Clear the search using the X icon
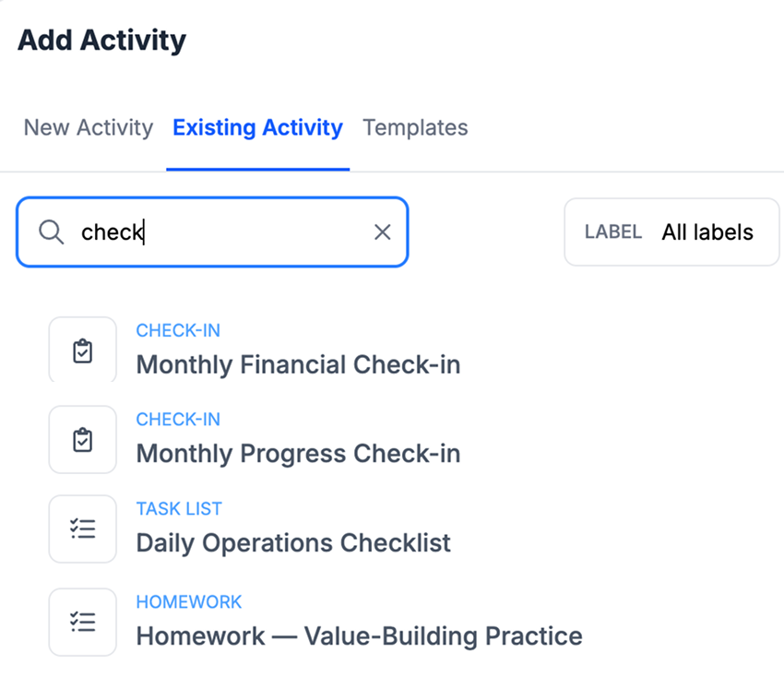This screenshot has height=677, width=784. pyautogui.click(x=383, y=232)
